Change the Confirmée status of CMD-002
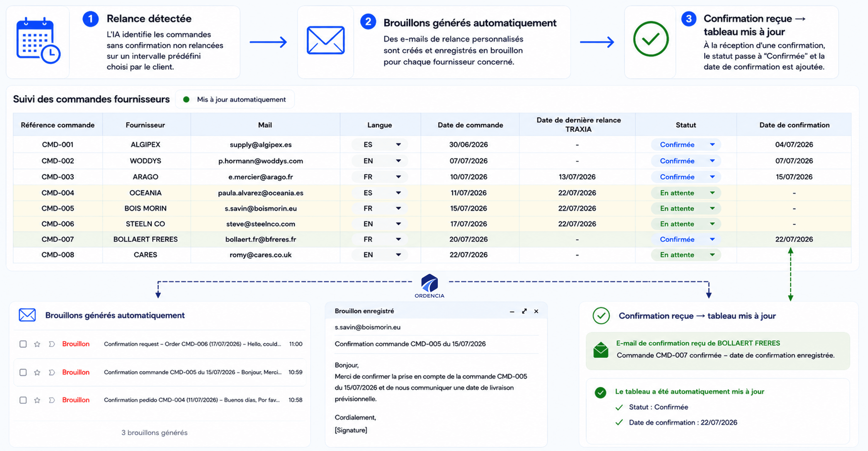 [x=686, y=161]
